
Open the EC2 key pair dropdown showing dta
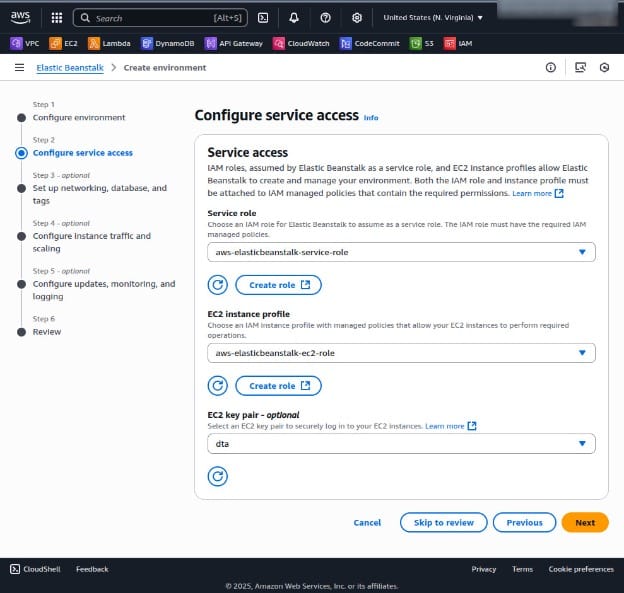coord(401,443)
